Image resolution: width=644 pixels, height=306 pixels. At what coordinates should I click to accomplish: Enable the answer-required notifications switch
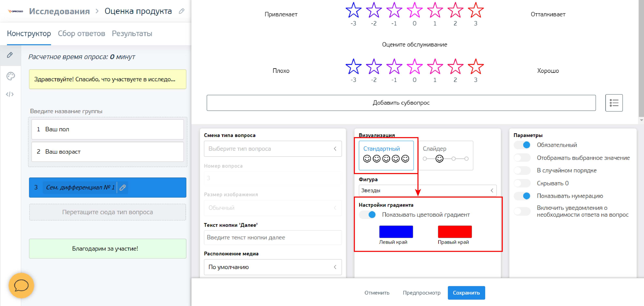click(522, 211)
